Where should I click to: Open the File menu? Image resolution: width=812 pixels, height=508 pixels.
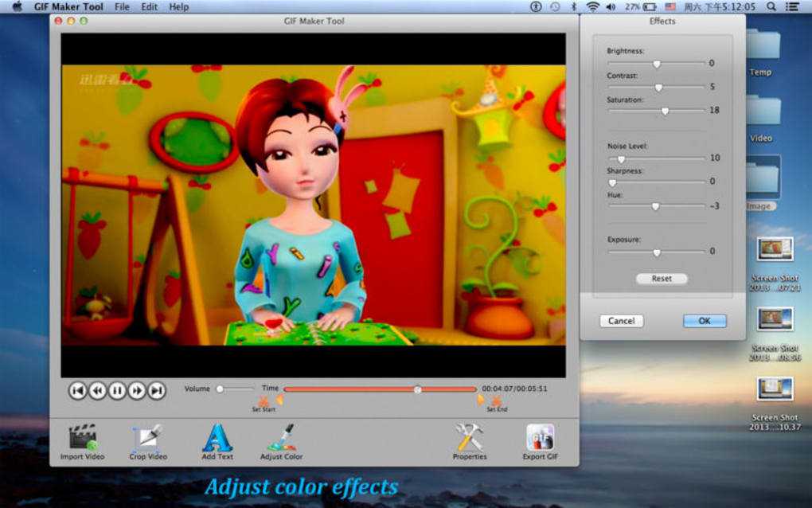[123, 6]
